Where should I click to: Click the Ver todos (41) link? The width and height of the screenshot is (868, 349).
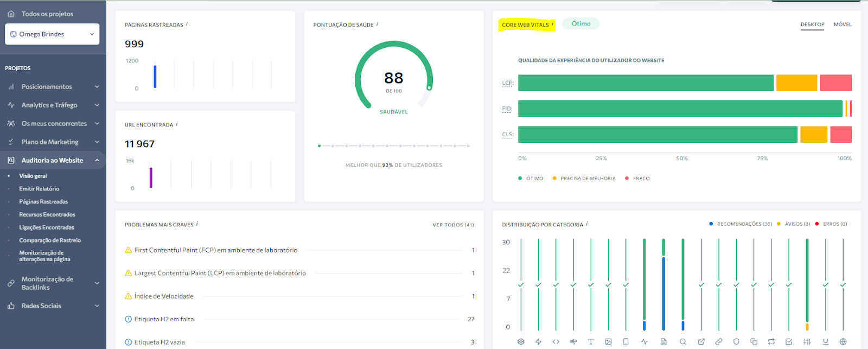point(453,225)
